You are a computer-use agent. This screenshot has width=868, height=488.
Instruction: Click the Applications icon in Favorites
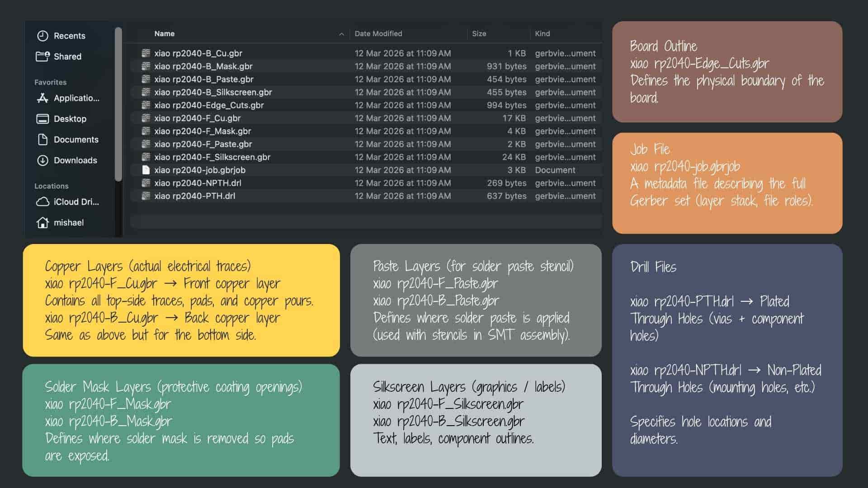click(42, 98)
